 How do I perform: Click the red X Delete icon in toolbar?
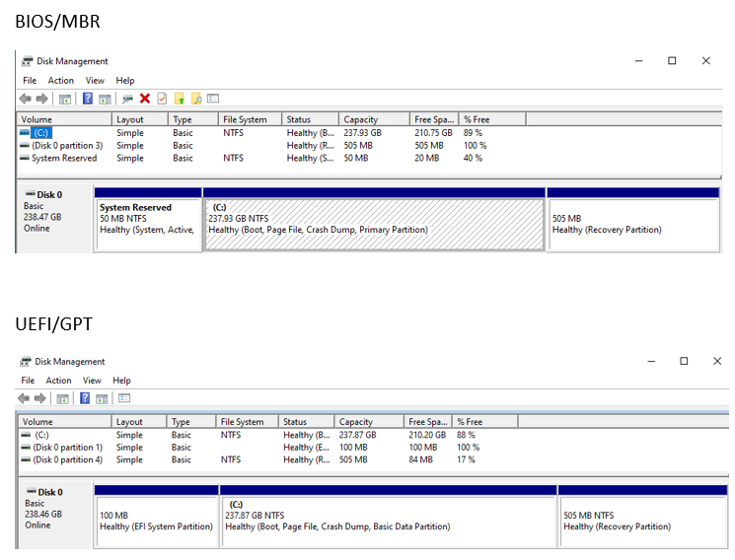click(x=145, y=99)
